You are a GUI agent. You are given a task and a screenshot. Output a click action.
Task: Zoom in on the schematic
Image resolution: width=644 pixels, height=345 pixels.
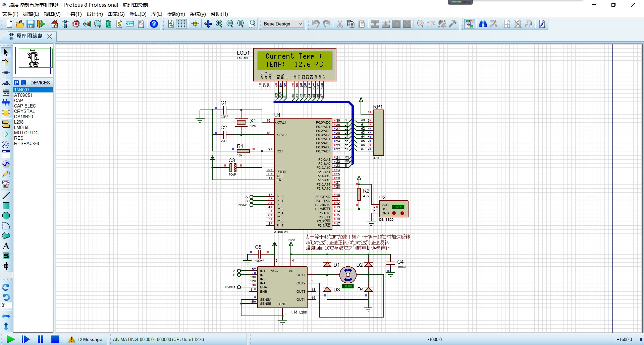pos(219,24)
